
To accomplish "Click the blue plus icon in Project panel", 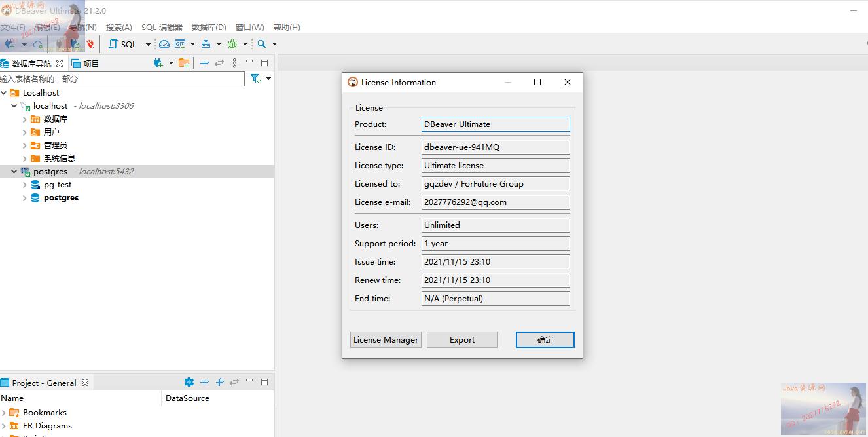I will pos(219,382).
